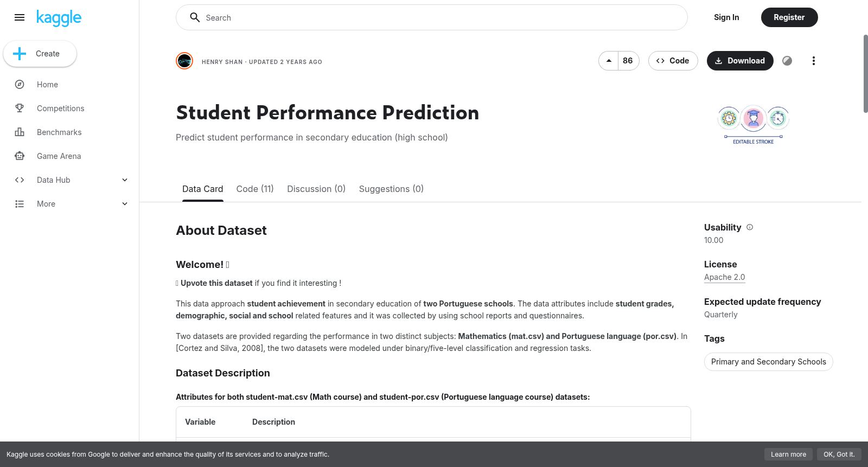This screenshot has height=467, width=868.
Task: Open Home via compass icon
Action: tap(20, 85)
